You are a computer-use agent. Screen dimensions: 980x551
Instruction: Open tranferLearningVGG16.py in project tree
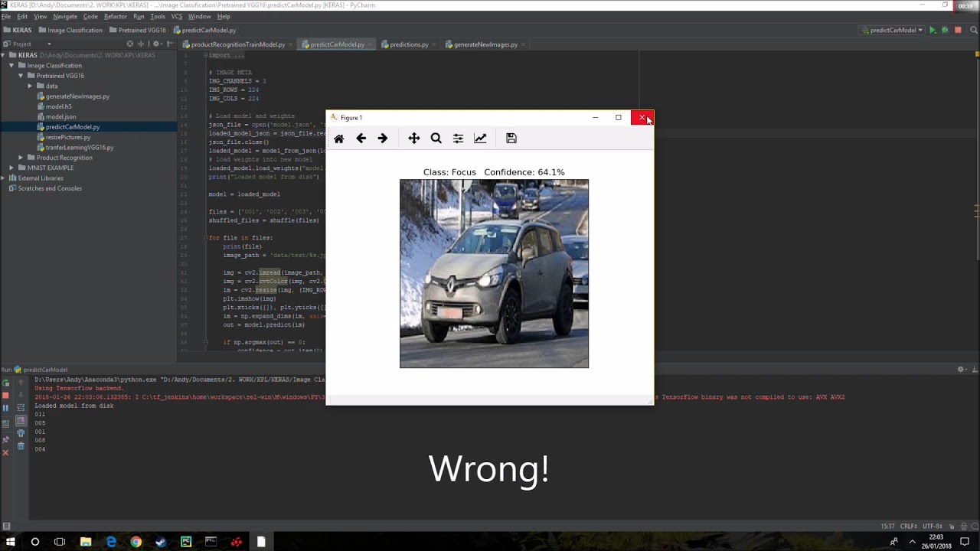tap(79, 147)
